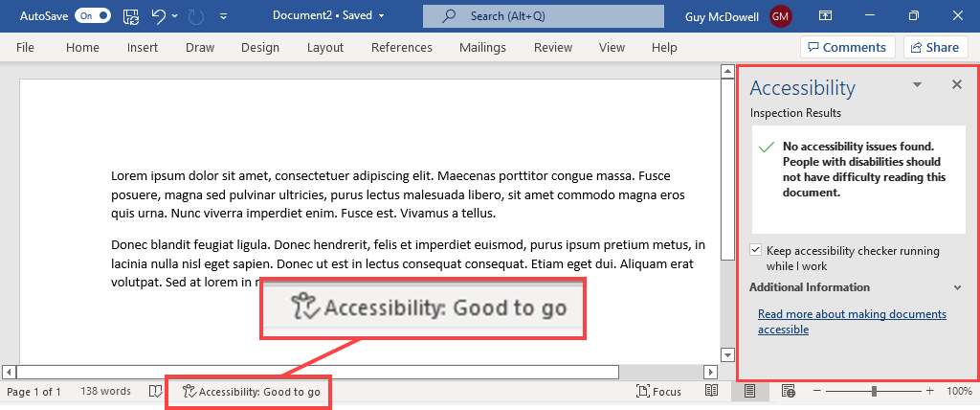Open the References ribbon tab
This screenshot has width=980, height=410.
401,48
